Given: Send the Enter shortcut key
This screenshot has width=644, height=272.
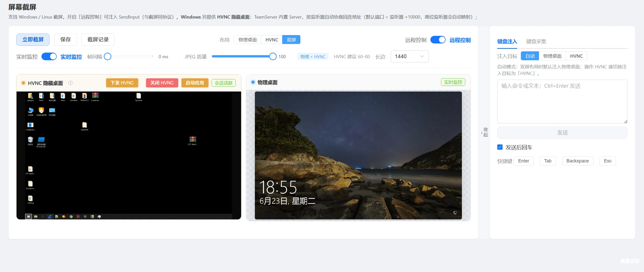Looking at the screenshot, I should click(x=523, y=161).
